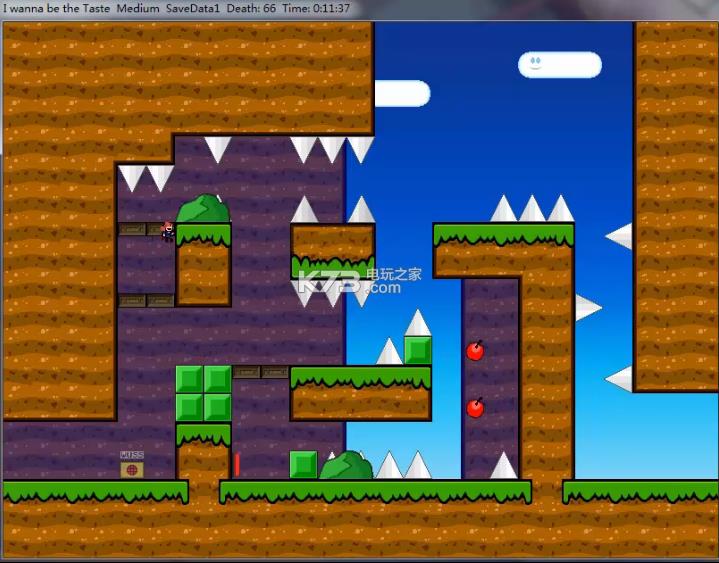719x563 pixels.
Task: Click the Time: 0:11:37 title bar text
Action: click(x=316, y=8)
